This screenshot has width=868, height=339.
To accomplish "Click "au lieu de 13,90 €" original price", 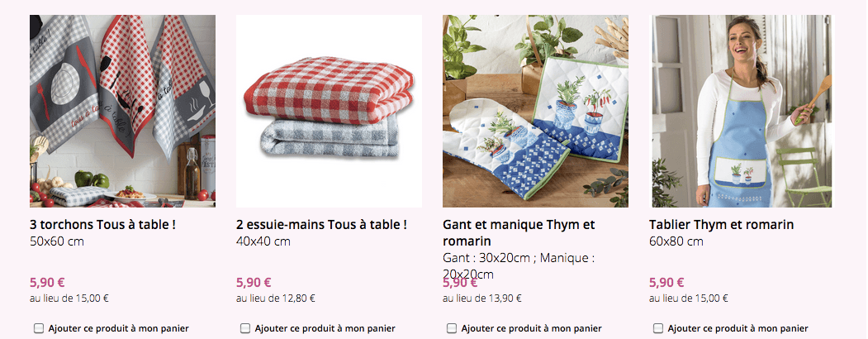I will pyautogui.click(x=481, y=298).
